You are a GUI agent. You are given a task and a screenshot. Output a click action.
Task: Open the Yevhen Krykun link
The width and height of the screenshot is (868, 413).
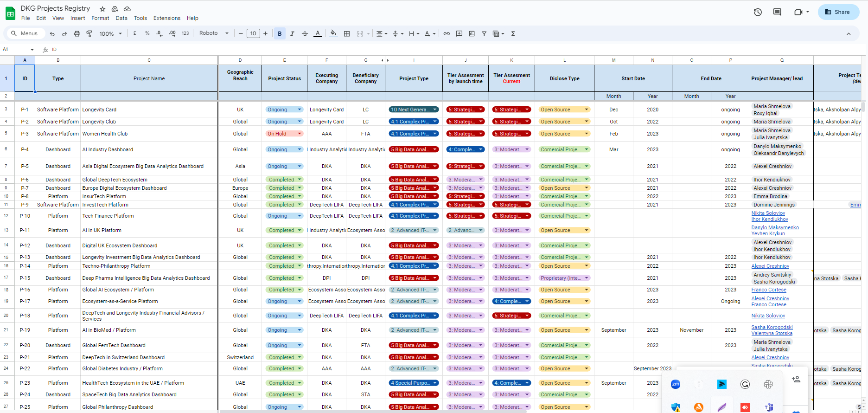768,233
